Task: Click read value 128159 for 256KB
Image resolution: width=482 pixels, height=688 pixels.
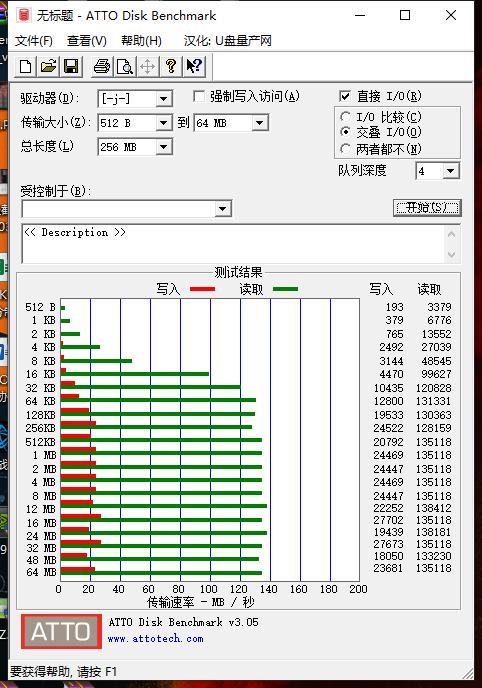Action: coord(434,428)
